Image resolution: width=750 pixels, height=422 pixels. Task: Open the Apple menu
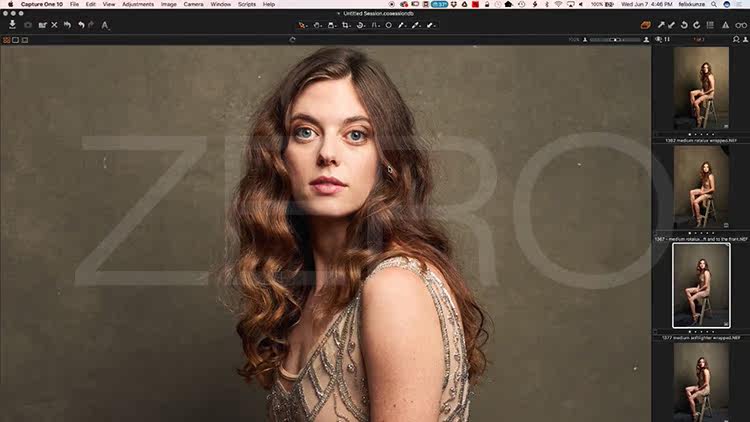11,4
